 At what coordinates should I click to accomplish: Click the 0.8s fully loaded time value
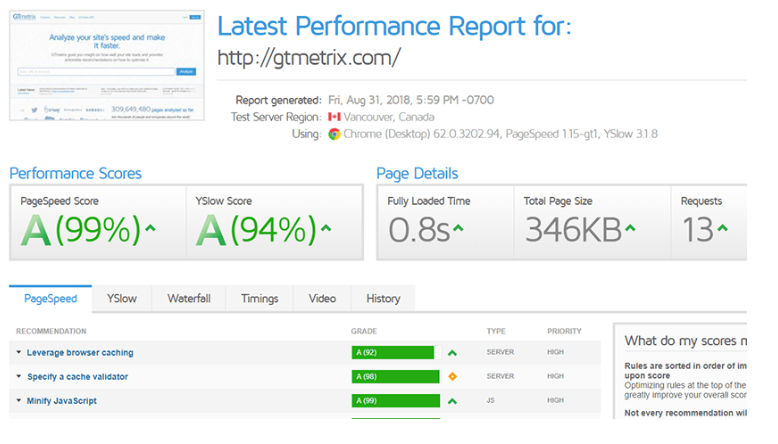[x=419, y=230]
